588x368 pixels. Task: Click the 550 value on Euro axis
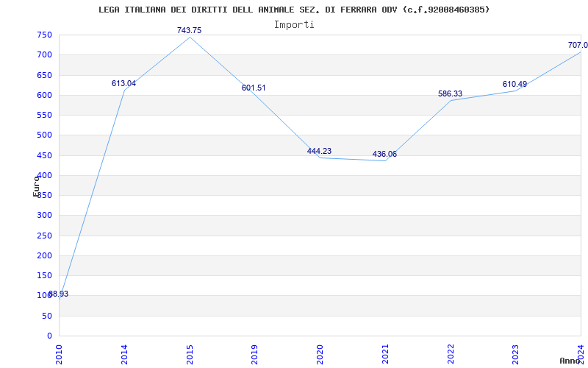point(44,116)
